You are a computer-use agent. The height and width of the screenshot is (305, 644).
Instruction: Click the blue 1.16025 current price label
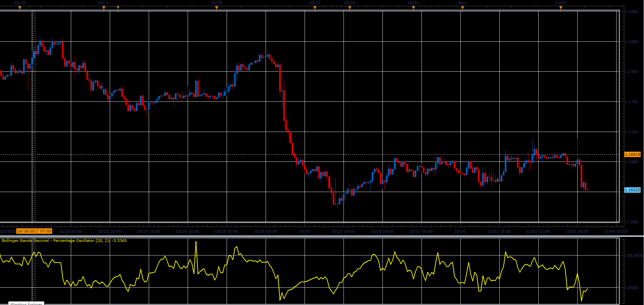click(x=632, y=190)
